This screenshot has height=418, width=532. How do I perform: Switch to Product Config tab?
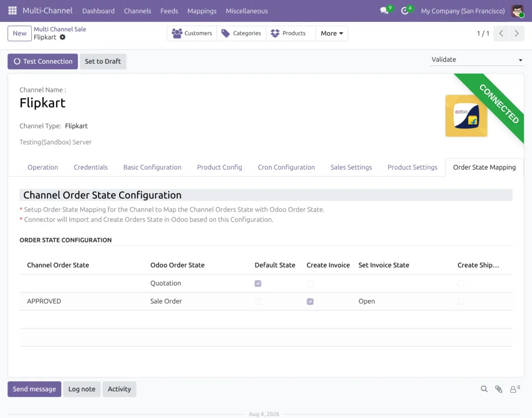point(219,167)
